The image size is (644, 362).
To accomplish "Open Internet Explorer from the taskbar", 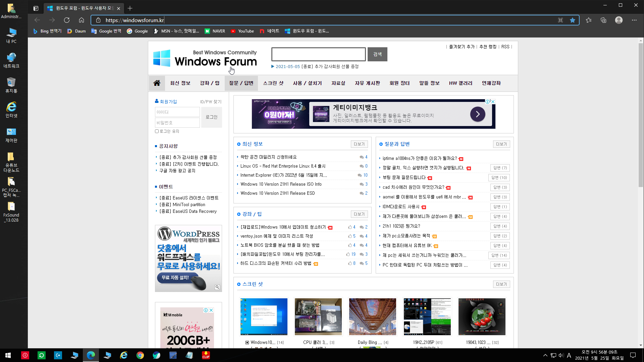I will tap(124, 355).
